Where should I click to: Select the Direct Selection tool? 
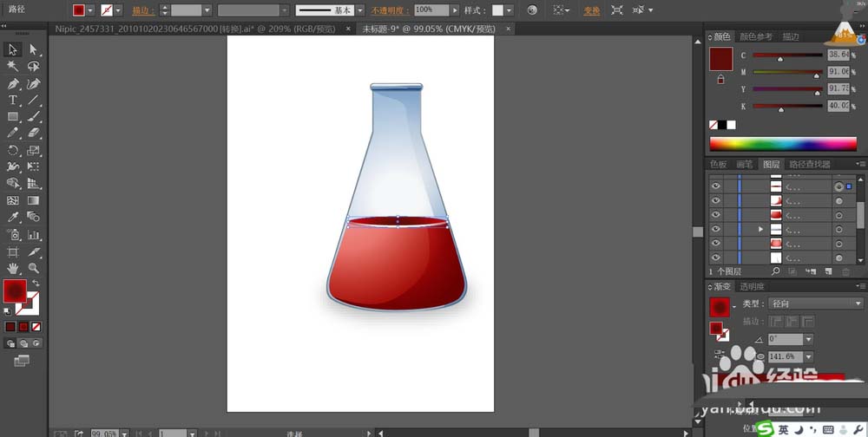click(x=33, y=49)
